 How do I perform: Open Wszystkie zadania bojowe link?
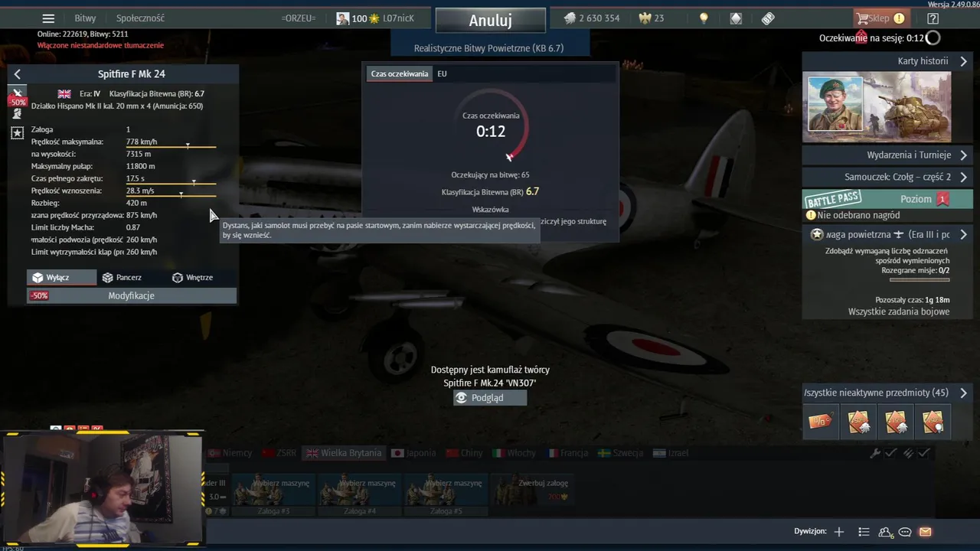click(899, 312)
